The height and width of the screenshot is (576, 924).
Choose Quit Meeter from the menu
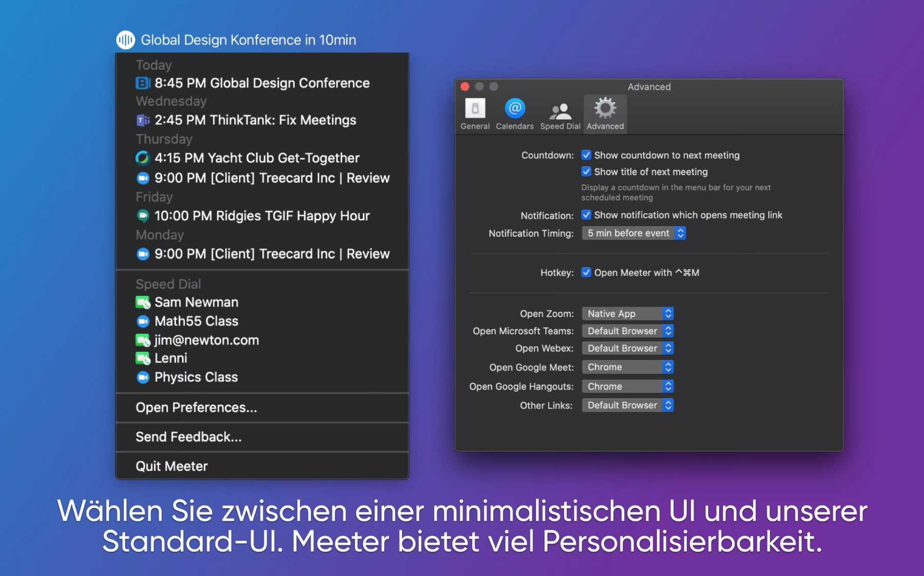(x=171, y=466)
